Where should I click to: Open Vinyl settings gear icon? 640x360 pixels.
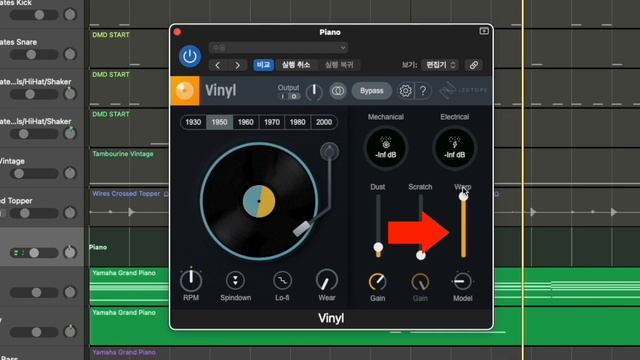point(405,91)
